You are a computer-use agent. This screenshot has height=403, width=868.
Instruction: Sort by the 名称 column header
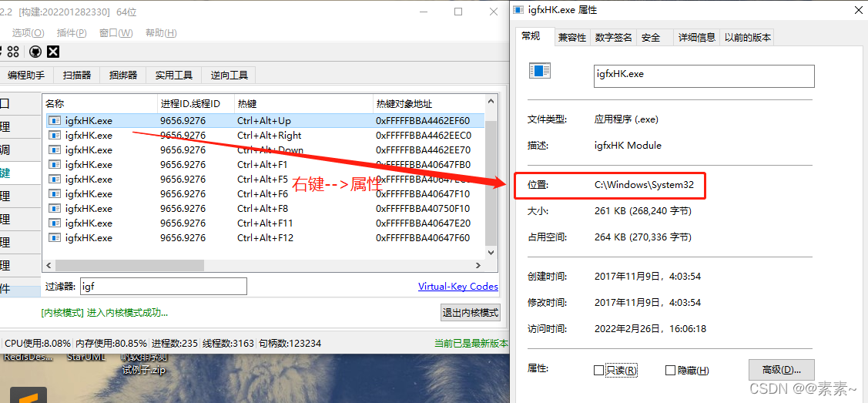[x=99, y=103]
